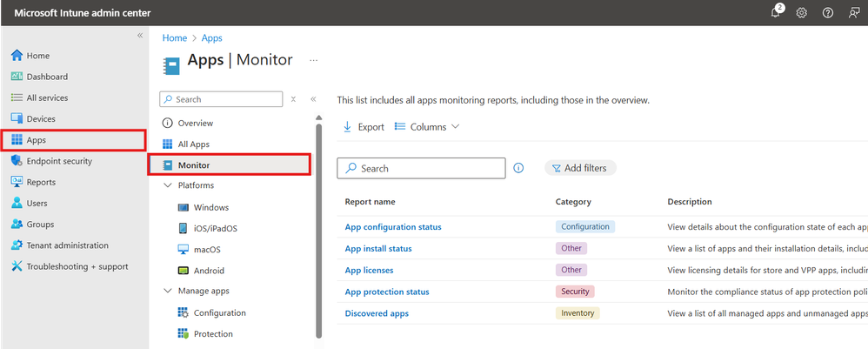This screenshot has width=868, height=349.
Task: Click the Add filters button
Action: [x=580, y=168]
